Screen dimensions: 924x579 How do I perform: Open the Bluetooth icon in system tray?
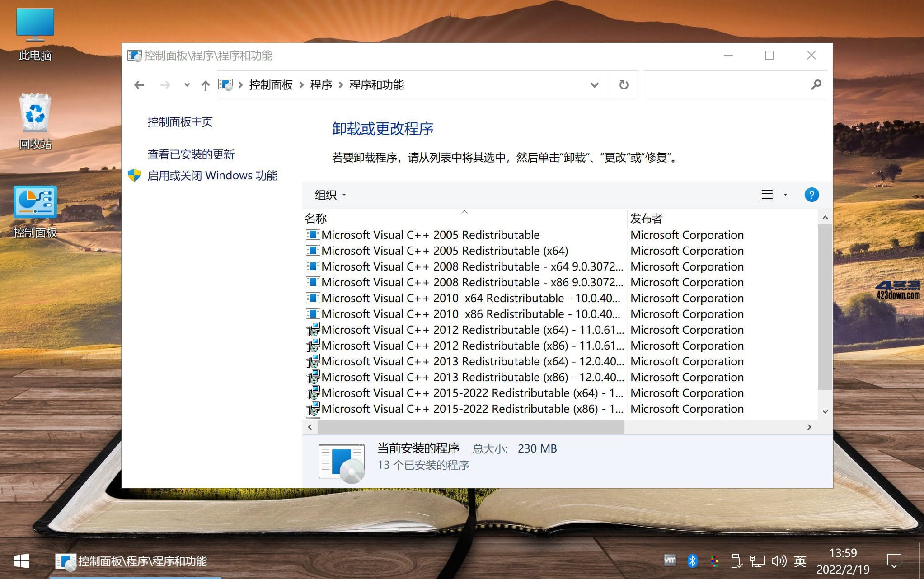(692, 560)
